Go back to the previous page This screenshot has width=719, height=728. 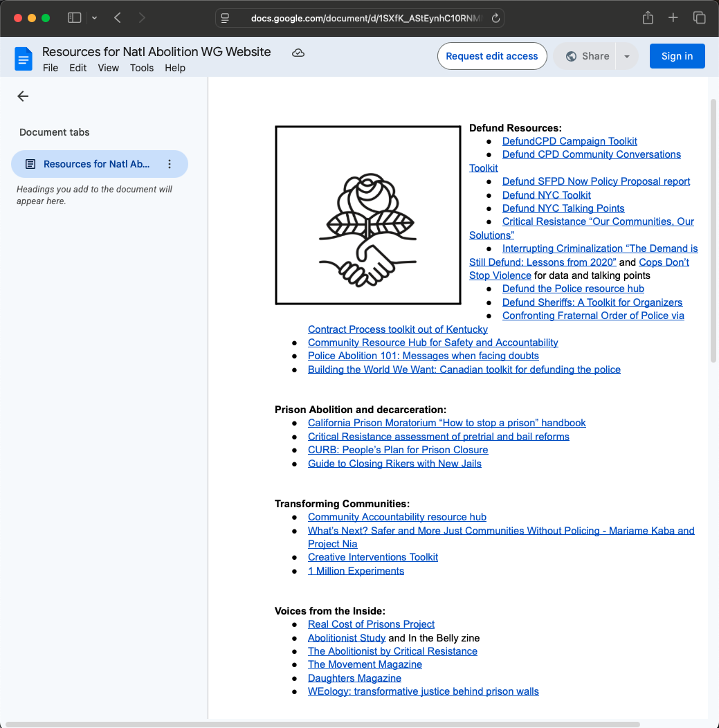[118, 18]
